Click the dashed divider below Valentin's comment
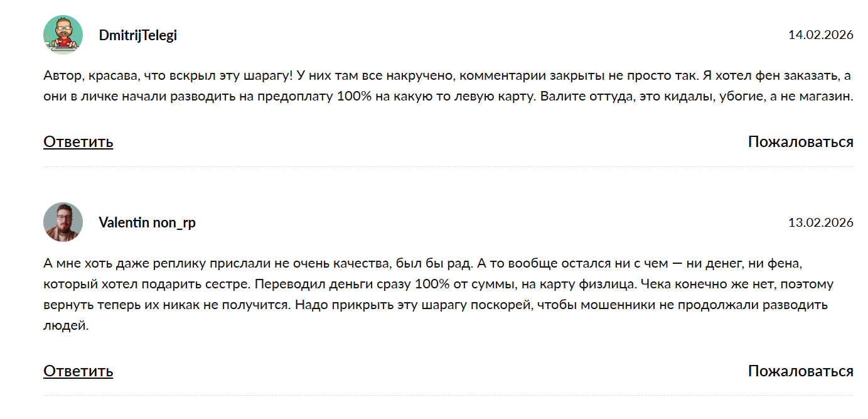 (448, 395)
